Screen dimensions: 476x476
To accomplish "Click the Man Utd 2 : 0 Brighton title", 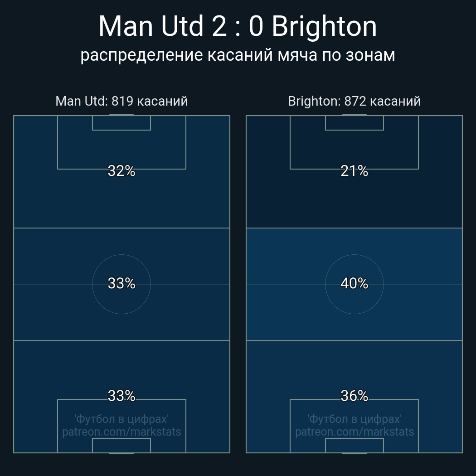I will pyautogui.click(x=238, y=26).
